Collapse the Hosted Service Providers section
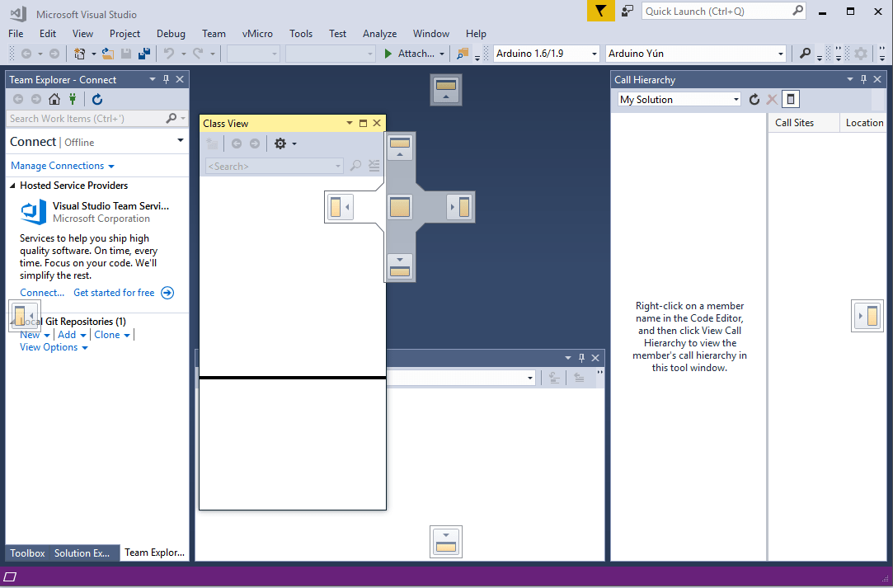Image resolution: width=893 pixels, height=588 pixels. (x=12, y=186)
